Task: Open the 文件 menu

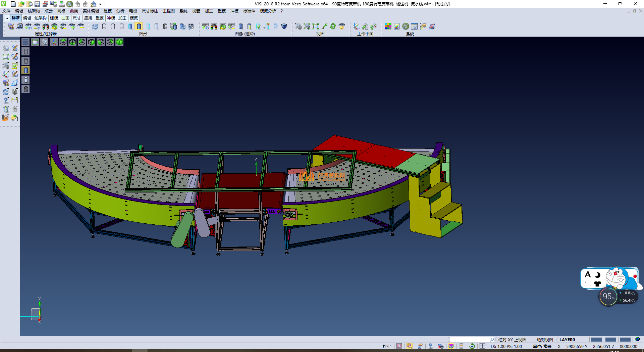Action: coord(6,11)
